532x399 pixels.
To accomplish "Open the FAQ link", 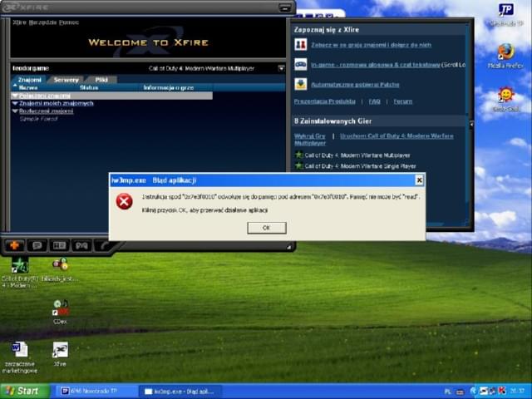I will tap(375, 101).
